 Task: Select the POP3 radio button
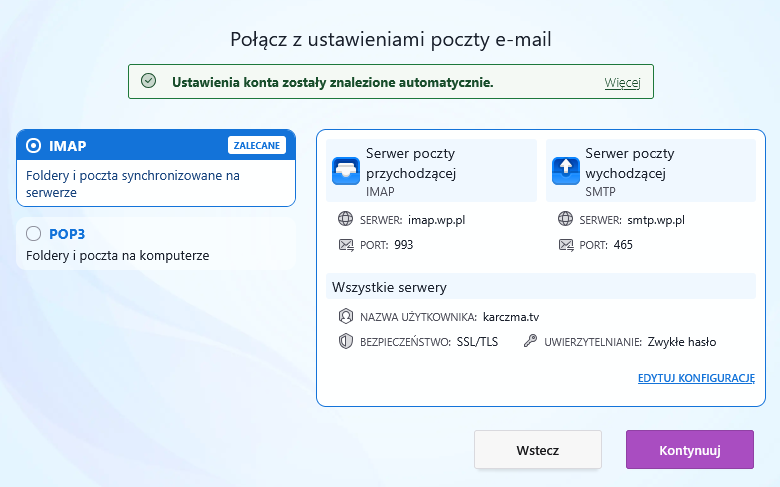pyautogui.click(x=33, y=233)
